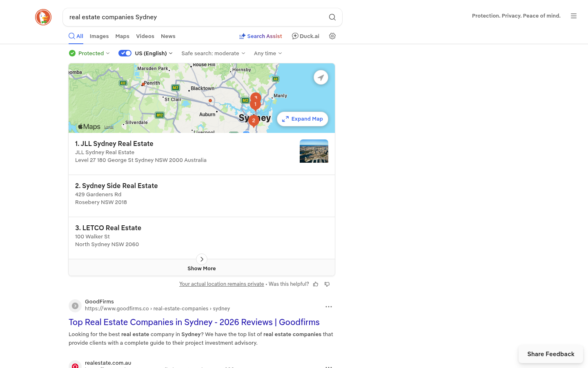Click Share Feedback button
The height and width of the screenshot is (368, 588).
click(551, 354)
